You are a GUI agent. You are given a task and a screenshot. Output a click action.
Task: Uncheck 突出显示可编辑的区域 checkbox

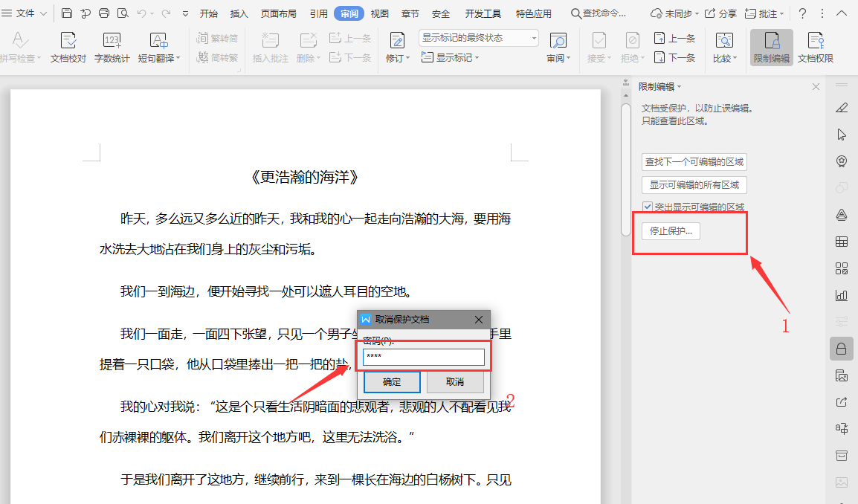tap(648, 206)
